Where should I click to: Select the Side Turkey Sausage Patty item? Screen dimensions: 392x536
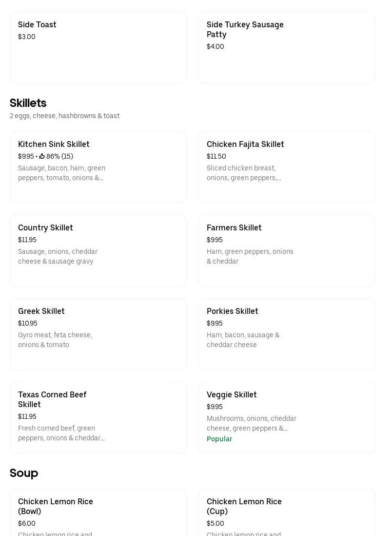click(287, 47)
